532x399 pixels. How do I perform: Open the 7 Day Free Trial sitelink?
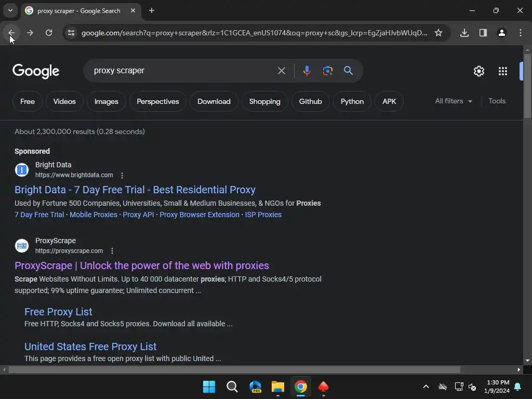coord(39,215)
